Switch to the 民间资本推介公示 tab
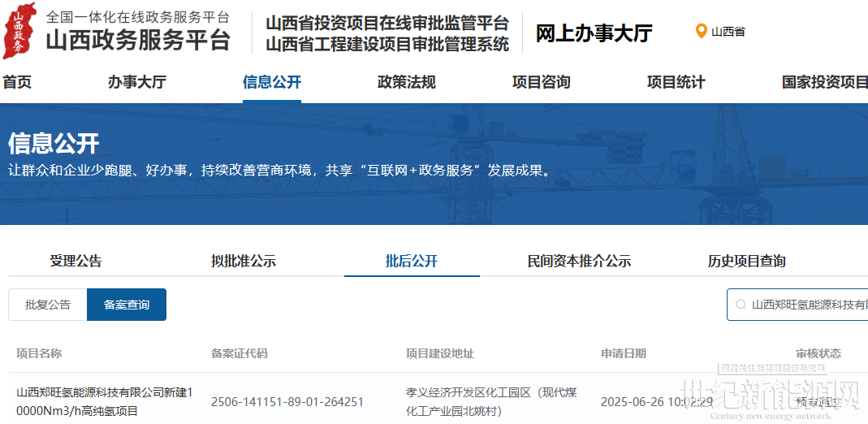868x424 pixels. coord(580,262)
